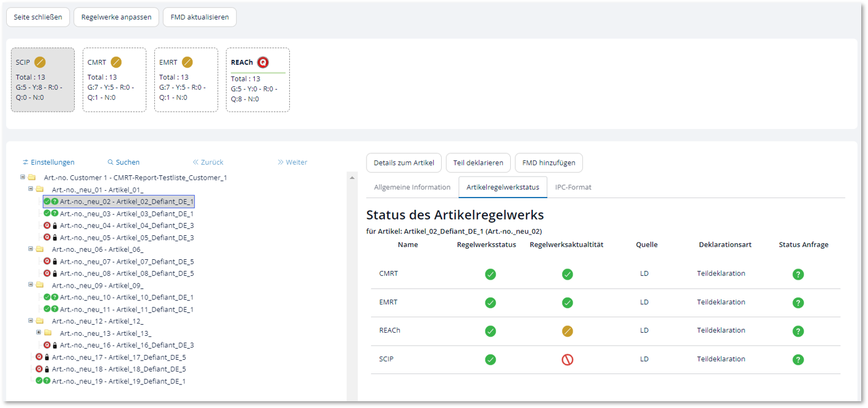Select the CMRT ruleset card
This screenshot has width=868, height=408.
114,80
